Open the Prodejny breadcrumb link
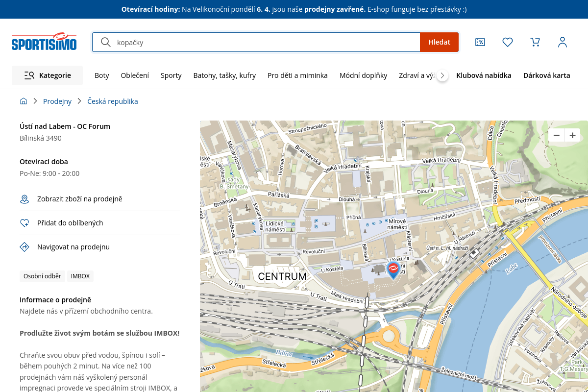 pos(57,101)
